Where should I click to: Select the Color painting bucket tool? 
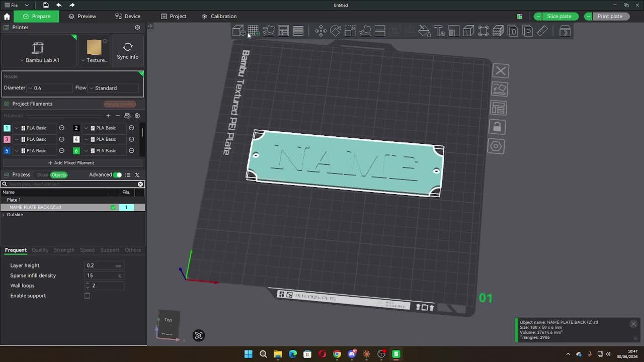point(424,31)
